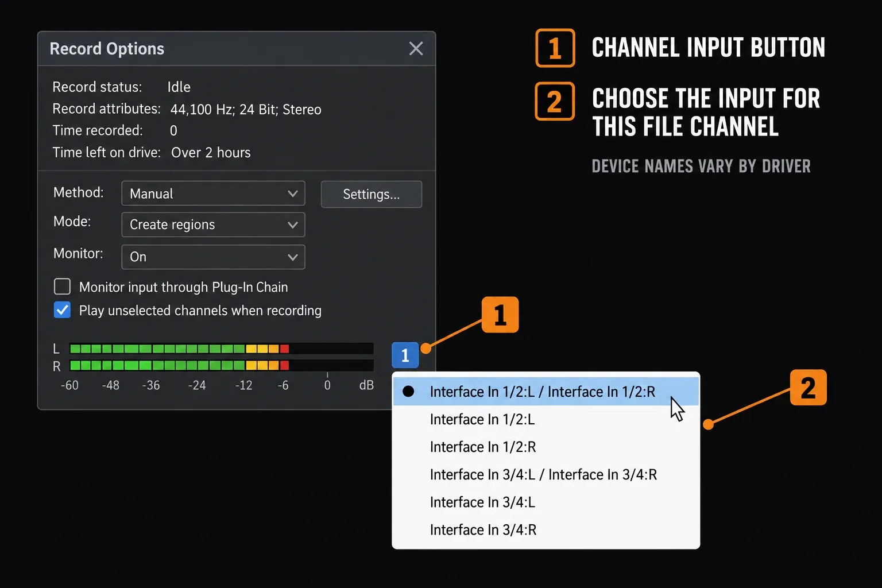The height and width of the screenshot is (588, 882).
Task: Choose Interface In 1/2:L input
Action: pyautogui.click(x=546, y=419)
